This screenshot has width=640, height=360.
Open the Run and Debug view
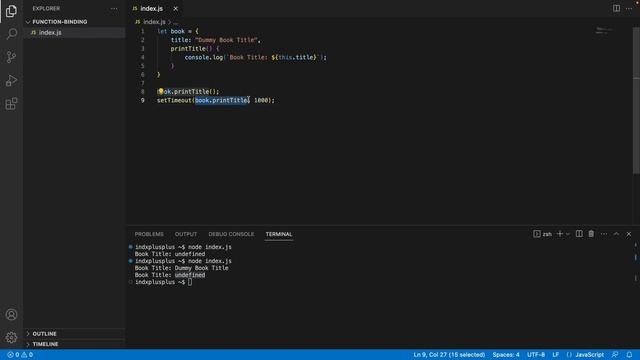pyautogui.click(x=11, y=80)
